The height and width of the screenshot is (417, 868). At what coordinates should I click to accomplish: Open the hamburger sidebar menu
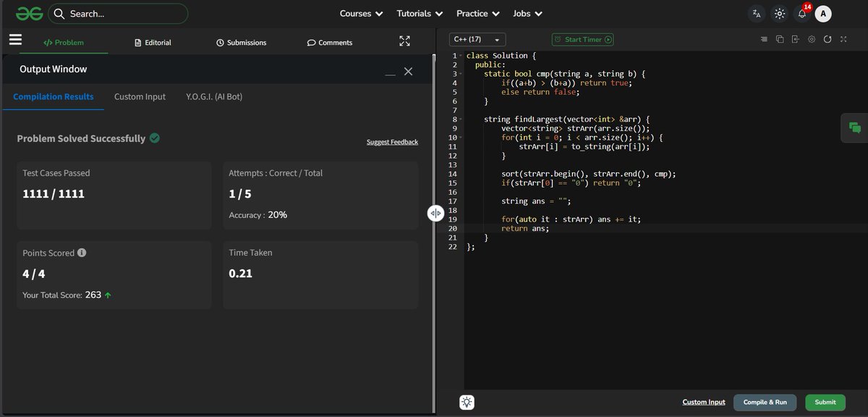pyautogui.click(x=15, y=41)
